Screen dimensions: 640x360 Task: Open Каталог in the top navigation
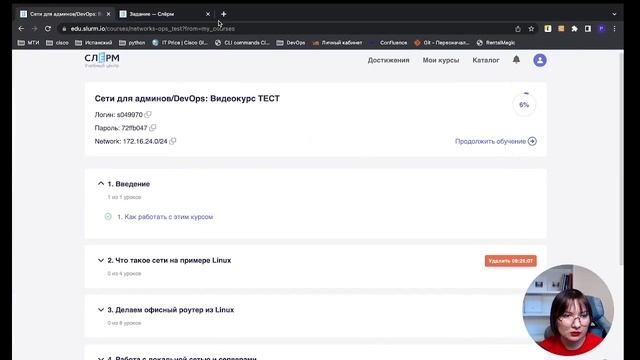(486, 60)
